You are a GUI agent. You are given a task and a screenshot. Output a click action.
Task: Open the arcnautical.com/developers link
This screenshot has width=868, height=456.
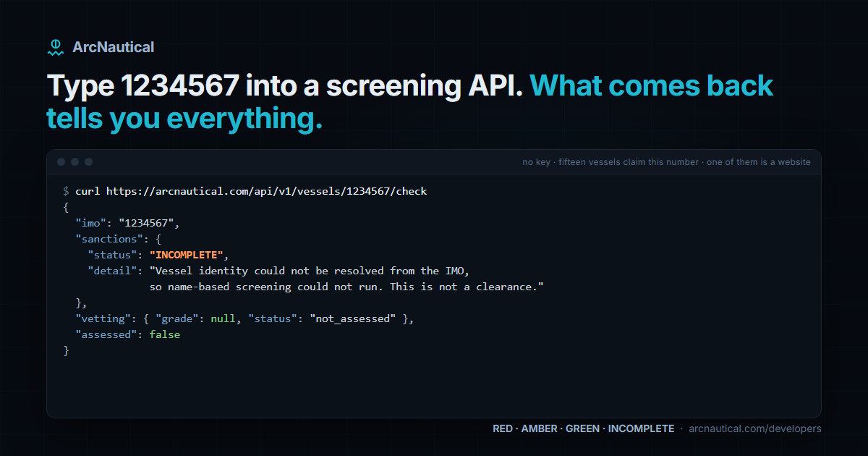[755, 428]
